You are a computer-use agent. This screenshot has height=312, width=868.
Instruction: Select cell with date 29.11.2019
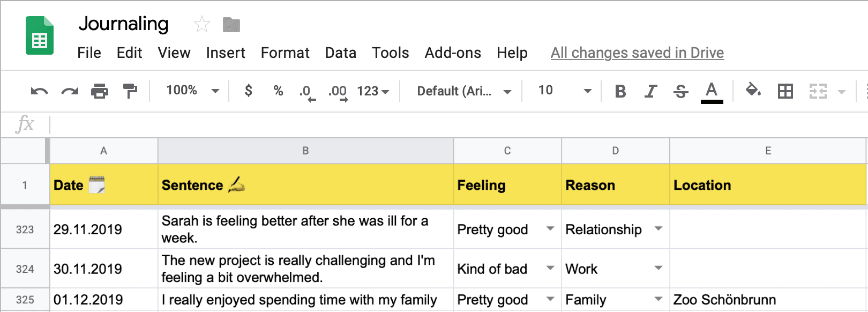coord(104,229)
